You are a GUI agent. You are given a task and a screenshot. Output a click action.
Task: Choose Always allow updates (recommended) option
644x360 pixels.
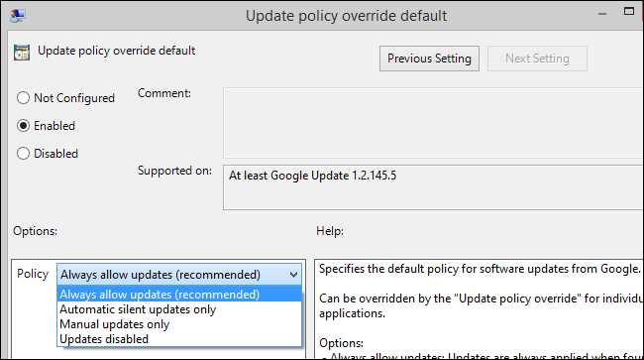coord(179,295)
